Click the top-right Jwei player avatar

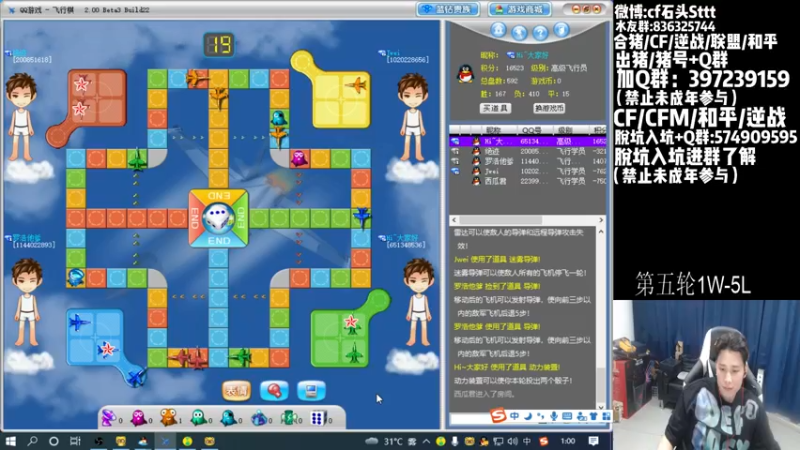click(x=412, y=117)
